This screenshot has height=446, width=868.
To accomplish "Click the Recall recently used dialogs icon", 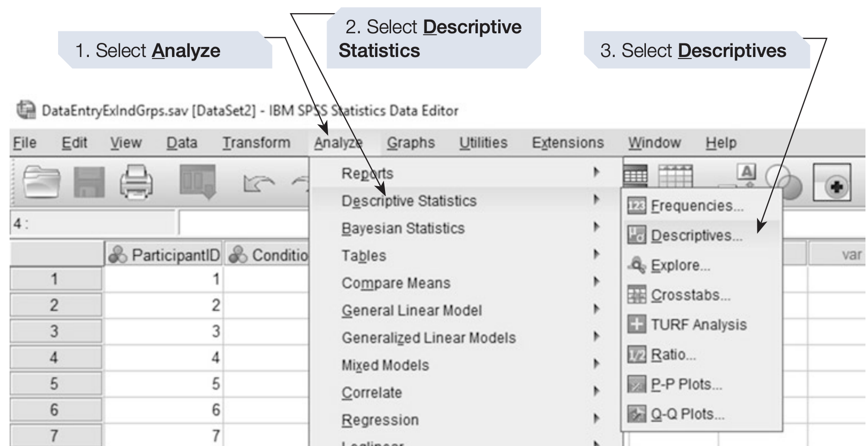I will [197, 182].
